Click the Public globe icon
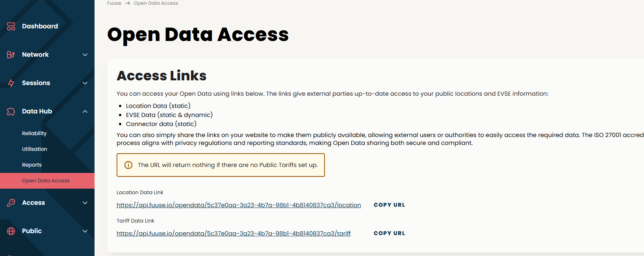This screenshot has width=644, height=256. click(x=11, y=231)
